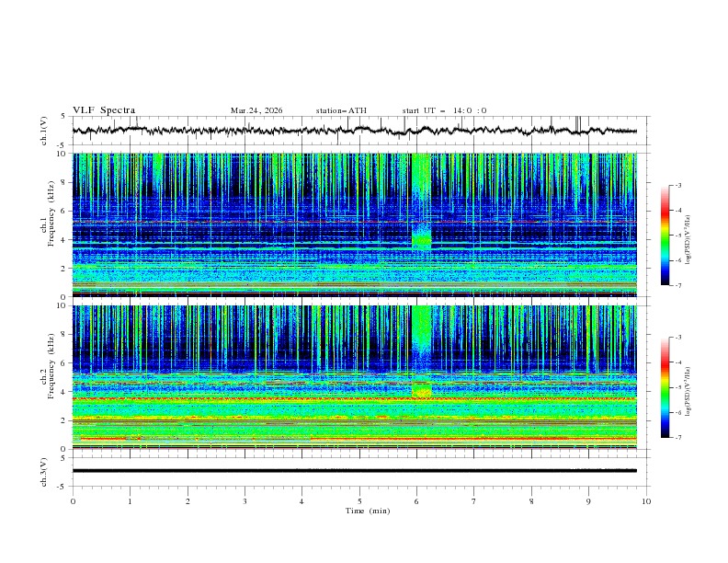Select the "ch.3(V)" axis label
The width and height of the screenshot is (728, 563).
click(x=43, y=472)
